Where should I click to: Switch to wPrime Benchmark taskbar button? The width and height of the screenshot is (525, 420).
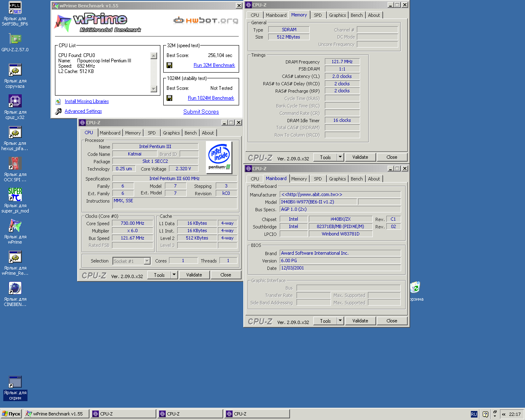pyautogui.click(x=57, y=414)
